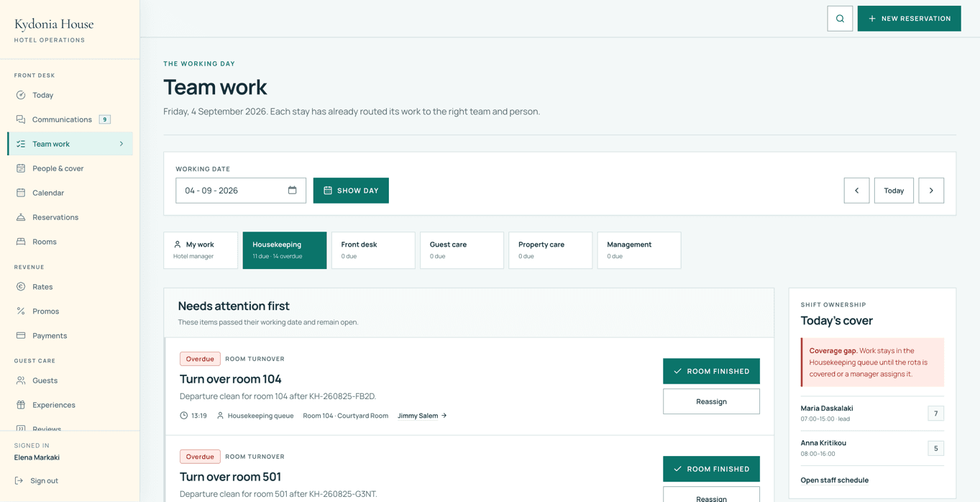Click Anna Kritikou's task count 5

click(x=935, y=448)
